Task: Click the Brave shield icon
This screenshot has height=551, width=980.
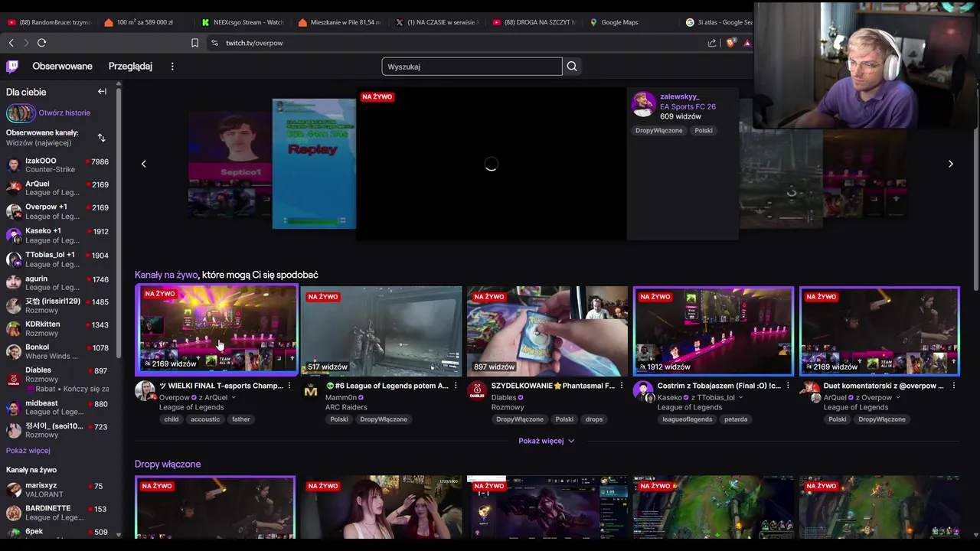Action: point(730,43)
